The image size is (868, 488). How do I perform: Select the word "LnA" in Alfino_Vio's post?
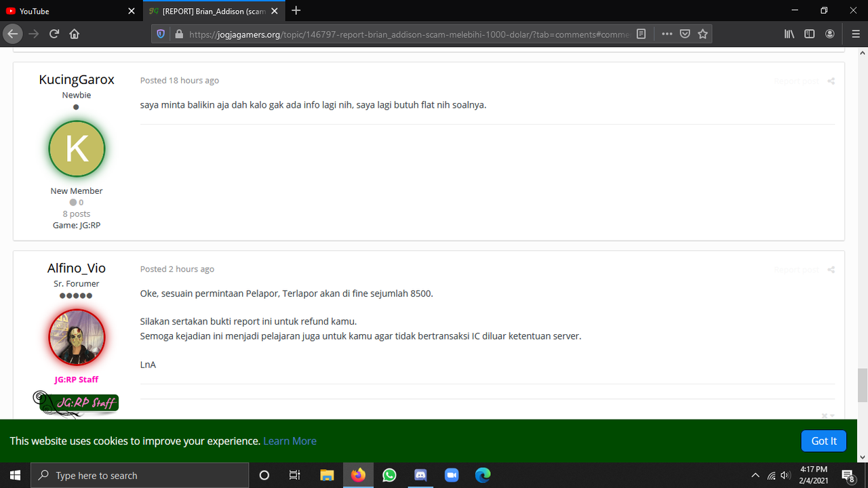point(148,365)
